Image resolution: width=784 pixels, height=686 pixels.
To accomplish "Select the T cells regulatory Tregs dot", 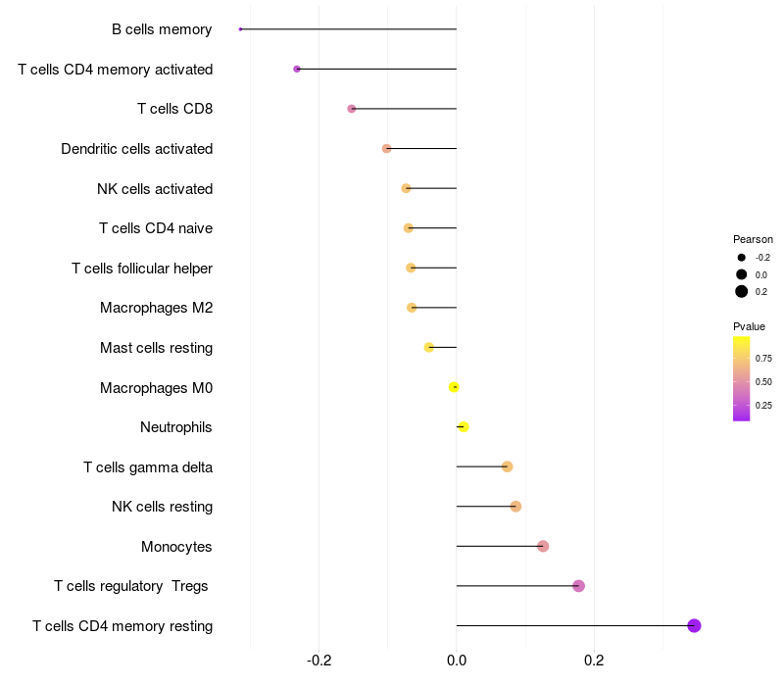I will 578,585.
